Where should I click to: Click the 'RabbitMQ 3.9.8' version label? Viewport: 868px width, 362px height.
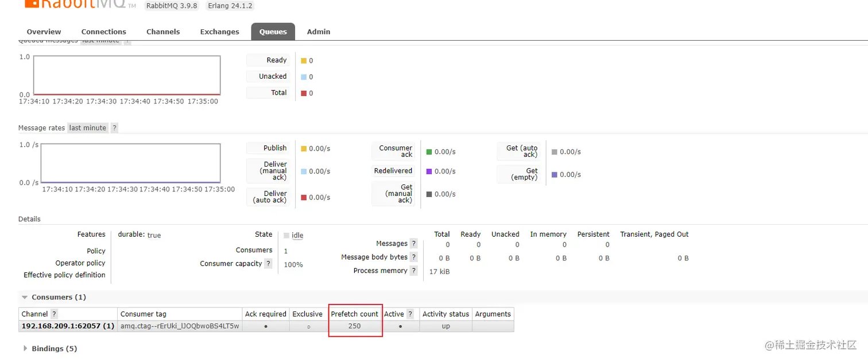pos(173,6)
